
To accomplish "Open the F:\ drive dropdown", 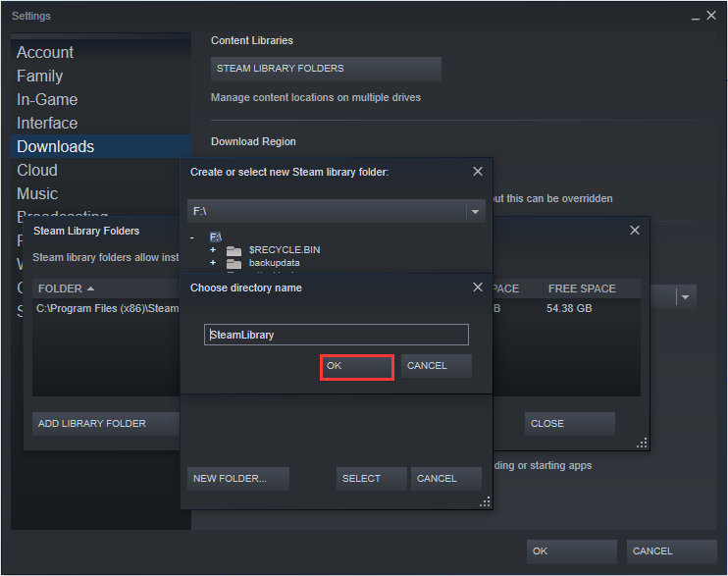I will [x=475, y=212].
